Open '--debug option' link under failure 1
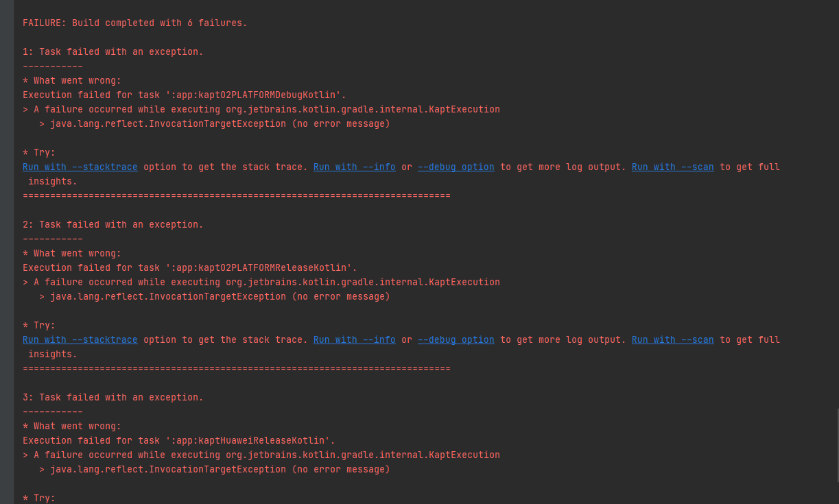The height and width of the screenshot is (504, 839). click(456, 167)
